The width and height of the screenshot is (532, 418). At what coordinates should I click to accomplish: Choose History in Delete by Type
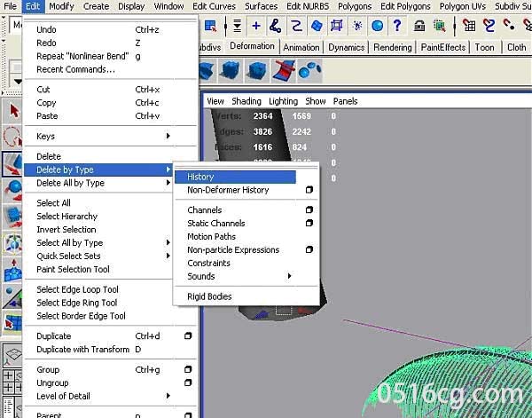point(235,177)
